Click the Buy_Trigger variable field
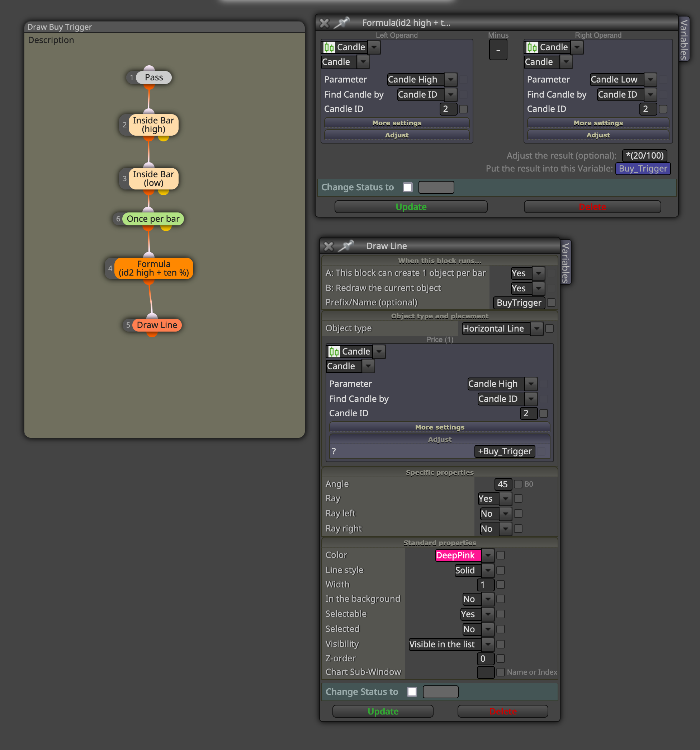This screenshot has height=750, width=700. point(643,169)
